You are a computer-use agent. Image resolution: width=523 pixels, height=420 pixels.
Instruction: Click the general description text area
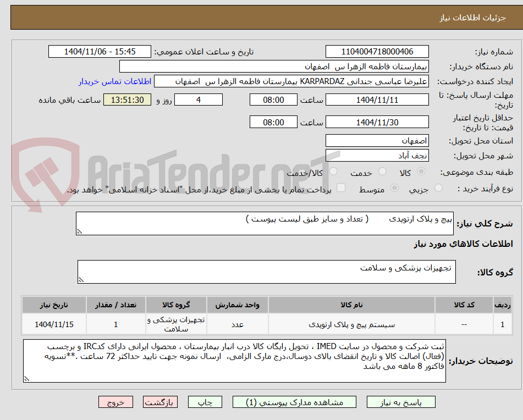(x=265, y=223)
